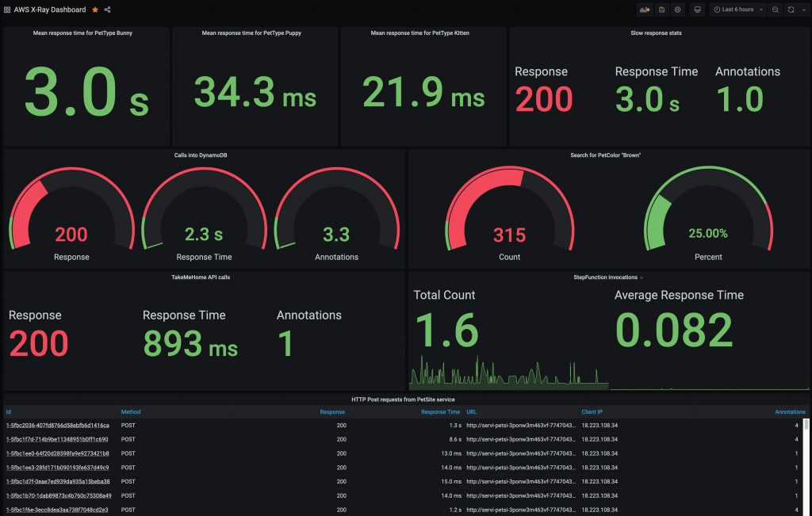
Task: Open trace 1-5fbc1b70-1dab89873c4b760c75308a49
Action: (59, 496)
